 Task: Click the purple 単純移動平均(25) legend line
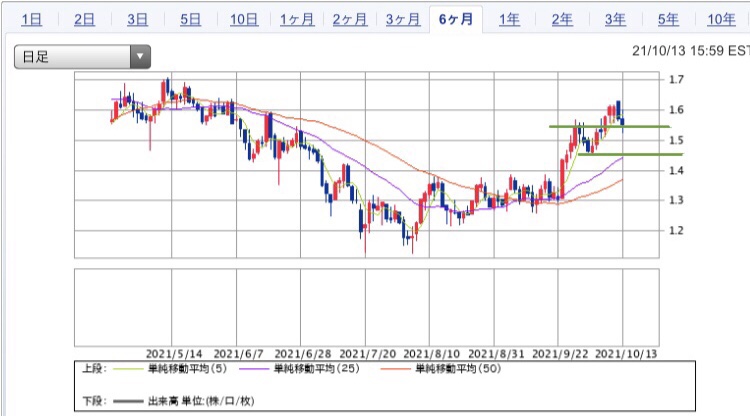[254, 369]
